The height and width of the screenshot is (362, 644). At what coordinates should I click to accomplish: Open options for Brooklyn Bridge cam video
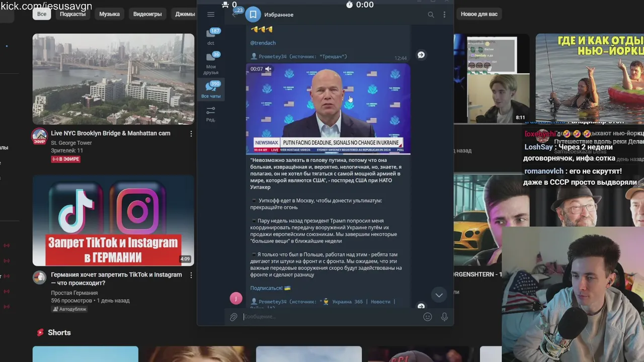[x=191, y=134]
